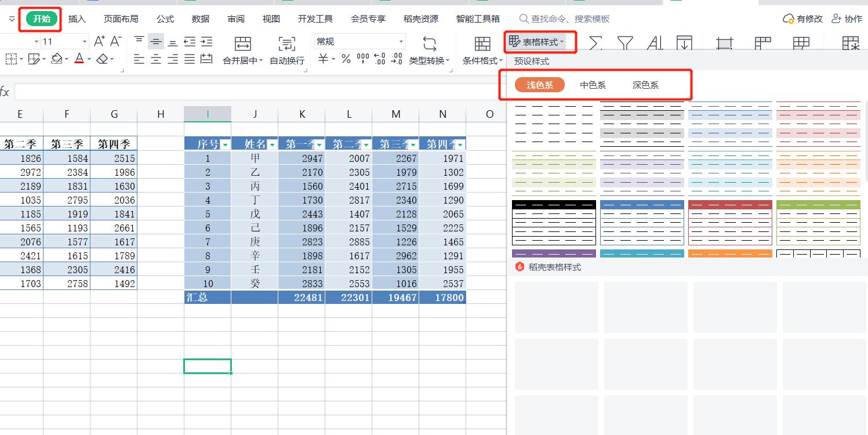Open the filter dropdown on 姓名 column
The image size is (868, 435).
coord(271,143)
